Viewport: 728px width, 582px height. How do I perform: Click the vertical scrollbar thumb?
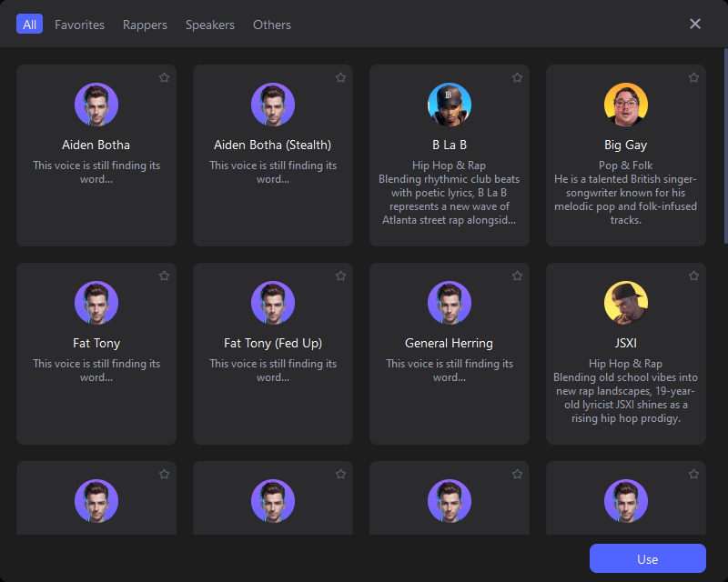725,145
